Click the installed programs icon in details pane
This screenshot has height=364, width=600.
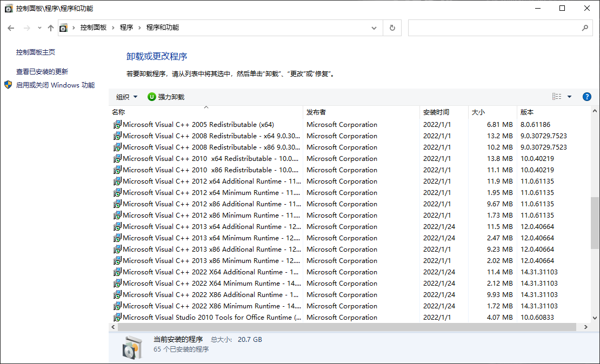(x=132, y=347)
